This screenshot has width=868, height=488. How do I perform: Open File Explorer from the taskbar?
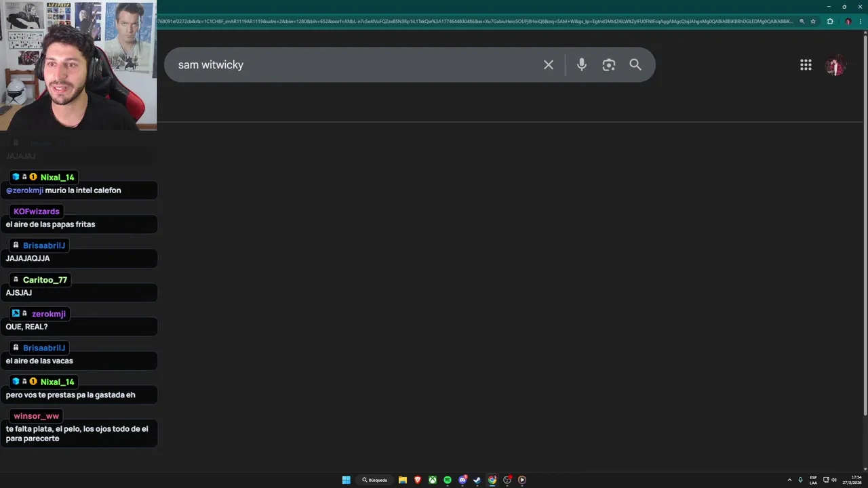(x=403, y=480)
